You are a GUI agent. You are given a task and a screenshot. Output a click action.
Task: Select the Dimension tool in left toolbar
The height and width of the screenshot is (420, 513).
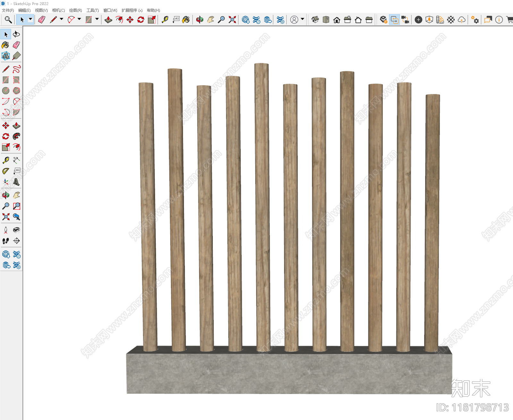click(x=16, y=160)
